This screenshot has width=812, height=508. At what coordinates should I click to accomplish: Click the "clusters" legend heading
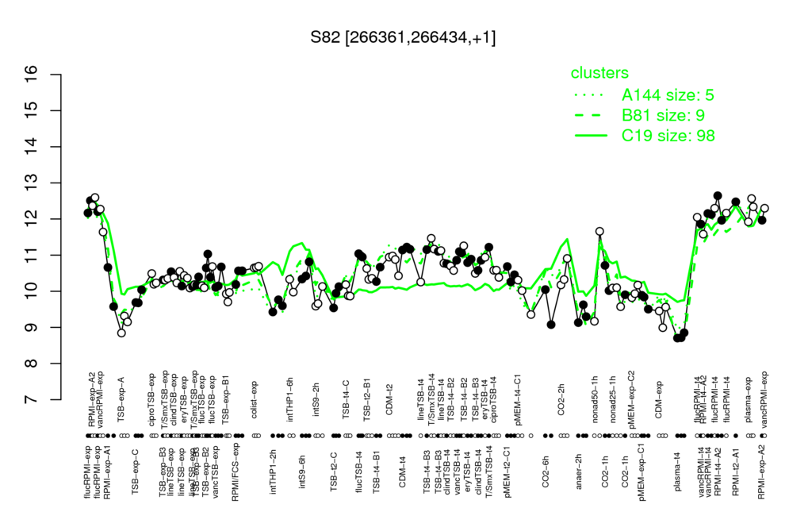(x=599, y=73)
